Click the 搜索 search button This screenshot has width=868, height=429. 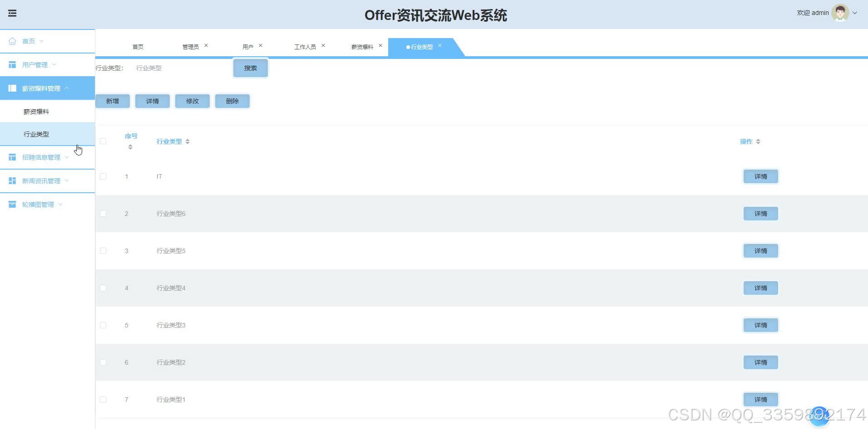(250, 68)
